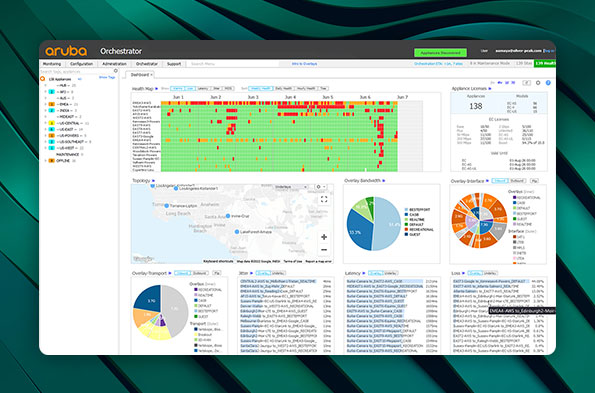Click the Torrance-Lipton node on the map
This screenshot has height=393, width=595.
167,206
